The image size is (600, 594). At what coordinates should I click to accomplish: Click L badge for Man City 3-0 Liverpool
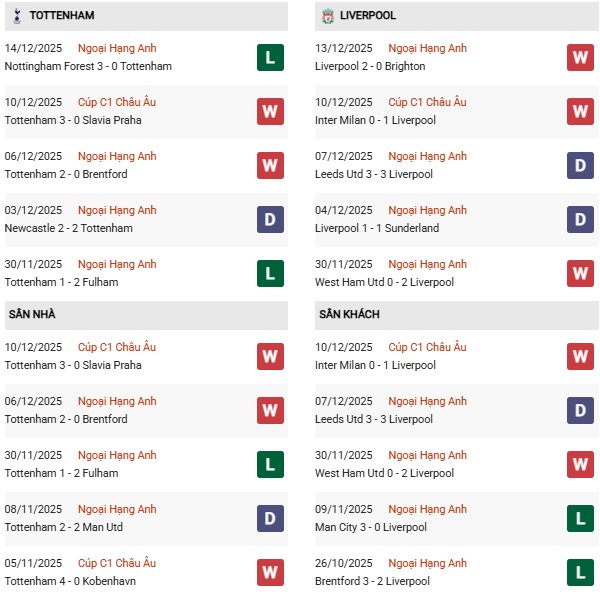point(581,518)
